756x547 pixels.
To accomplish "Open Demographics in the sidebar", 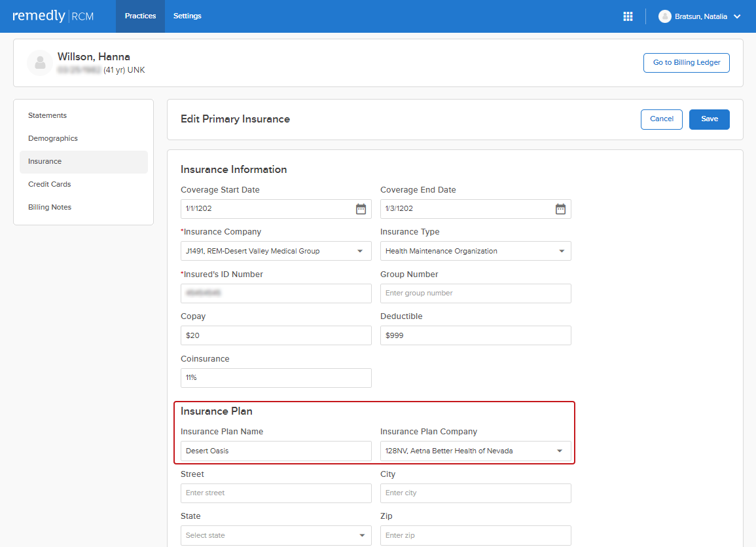I will [83, 138].
